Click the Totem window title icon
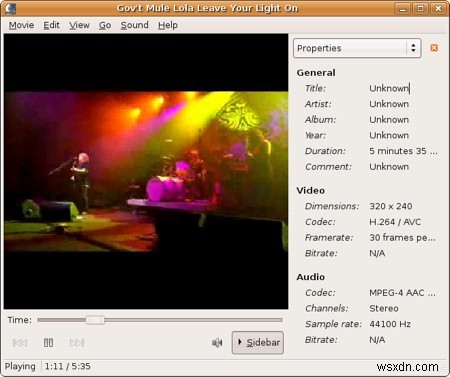Screen dimensions: 450x377 coord(11,8)
